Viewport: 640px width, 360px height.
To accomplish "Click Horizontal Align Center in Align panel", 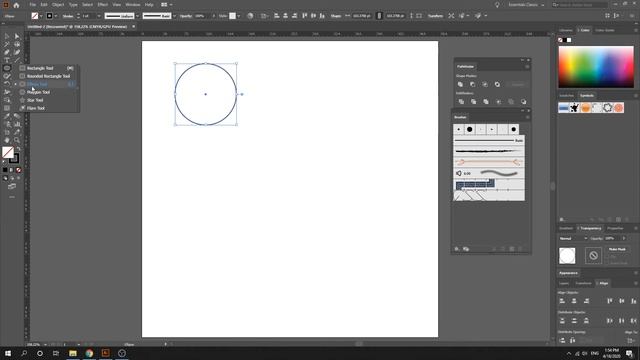I will (574, 301).
